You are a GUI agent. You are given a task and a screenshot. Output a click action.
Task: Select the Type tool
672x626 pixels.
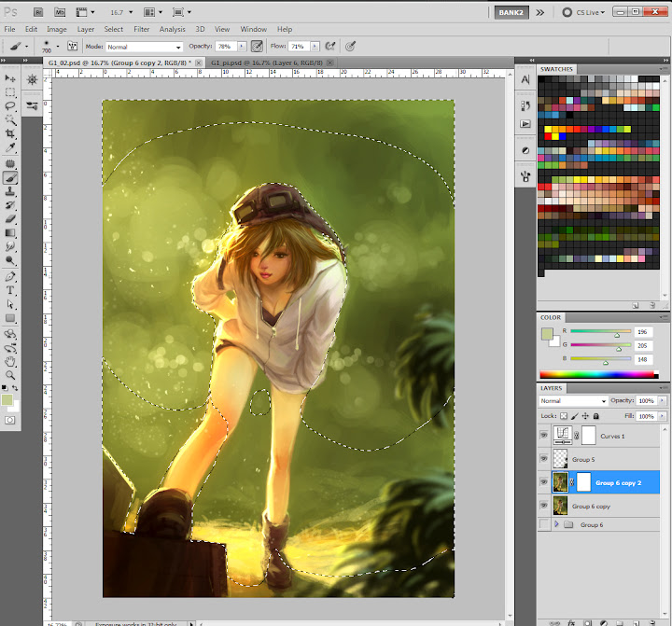(x=10, y=290)
